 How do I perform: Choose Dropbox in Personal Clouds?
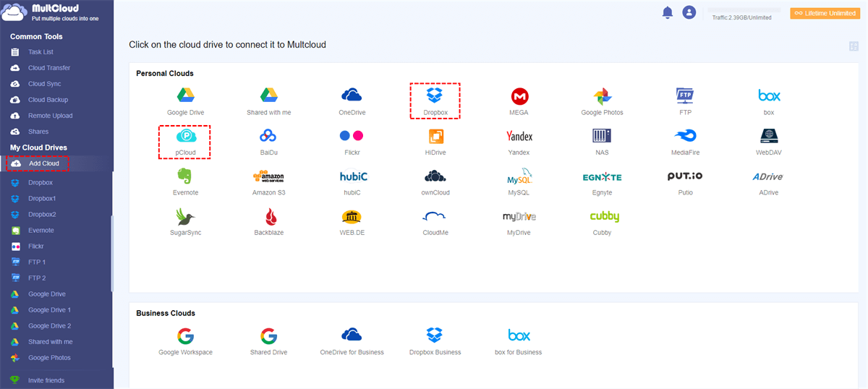(x=435, y=101)
